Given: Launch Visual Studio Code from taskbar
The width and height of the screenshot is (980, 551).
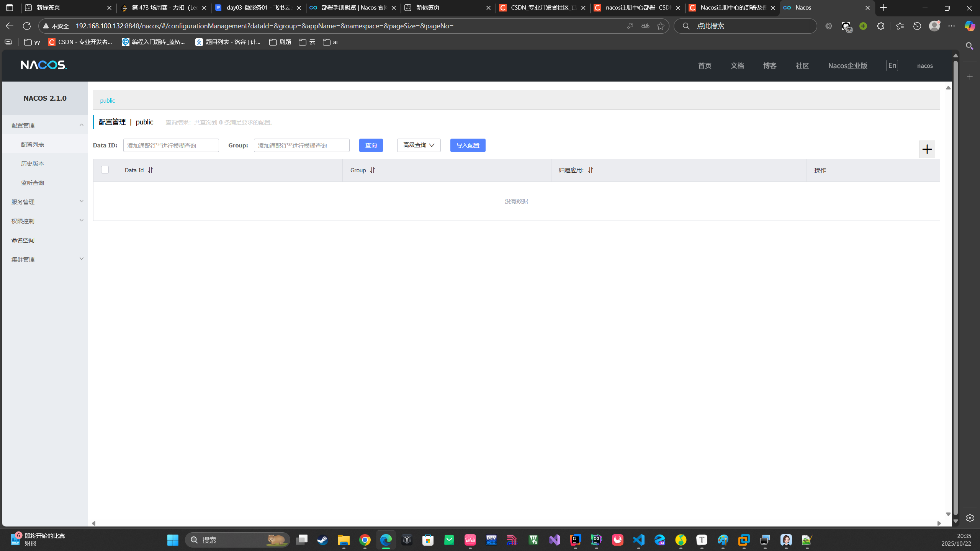Looking at the screenshot, I should point(638,540).
